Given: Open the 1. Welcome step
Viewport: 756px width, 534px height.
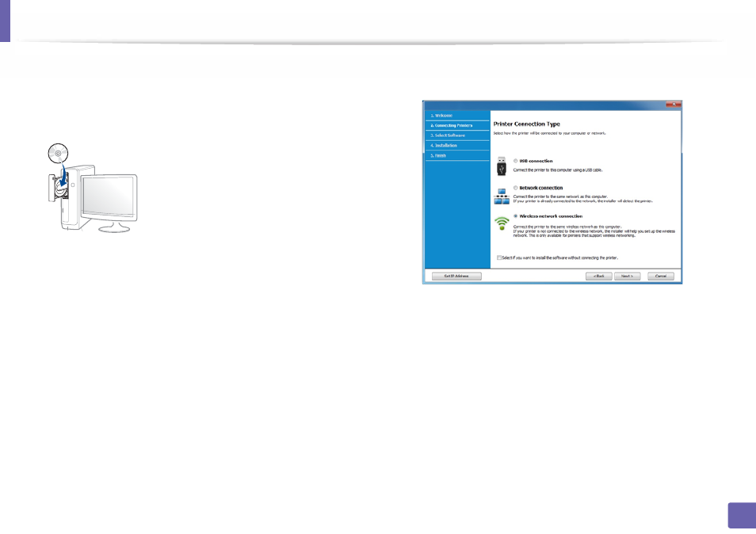Looking at the screenshot, I should (457, 116).
